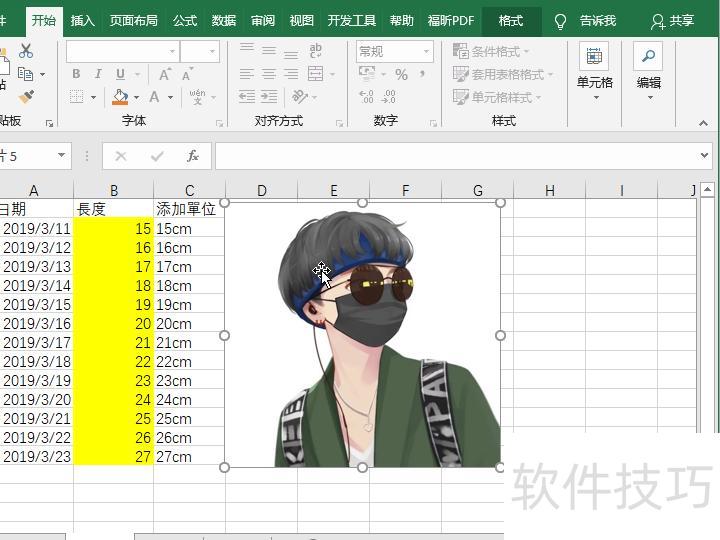The height and width of the screenshot is (540, 720).
Task: Open the Name Box dropdown
Action: click(61, 155)
